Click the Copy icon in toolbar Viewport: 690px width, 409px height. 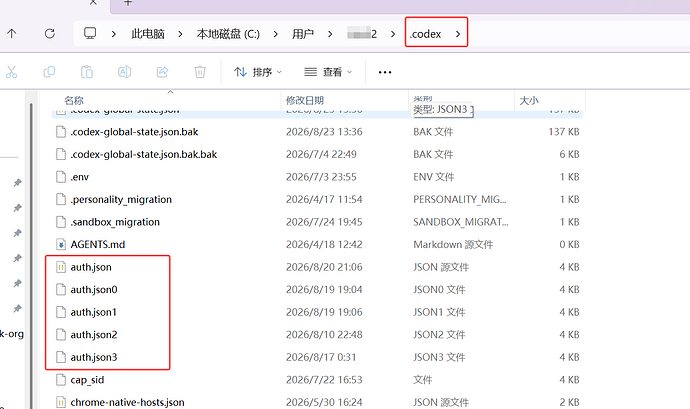click(49, 72)
